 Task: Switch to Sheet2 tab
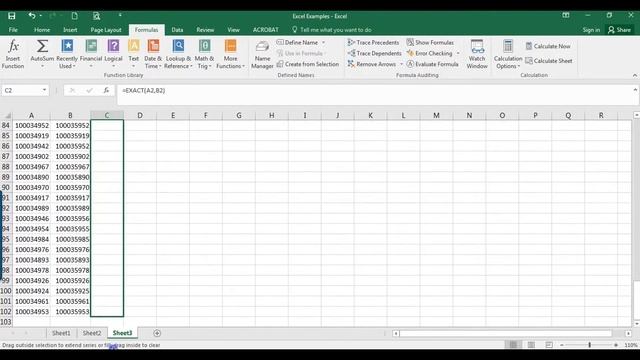coord(92,333)
